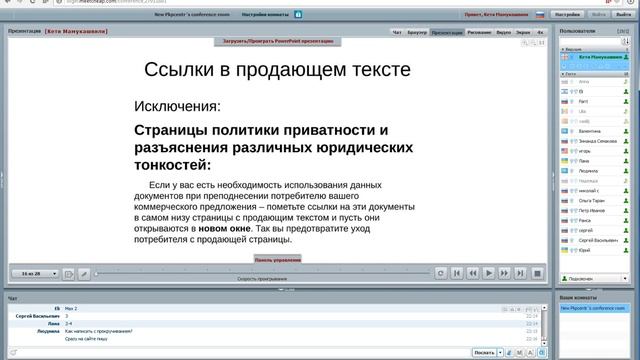
Task: Select user Петр Иванов in users list
Action: (x=595, y=211)
